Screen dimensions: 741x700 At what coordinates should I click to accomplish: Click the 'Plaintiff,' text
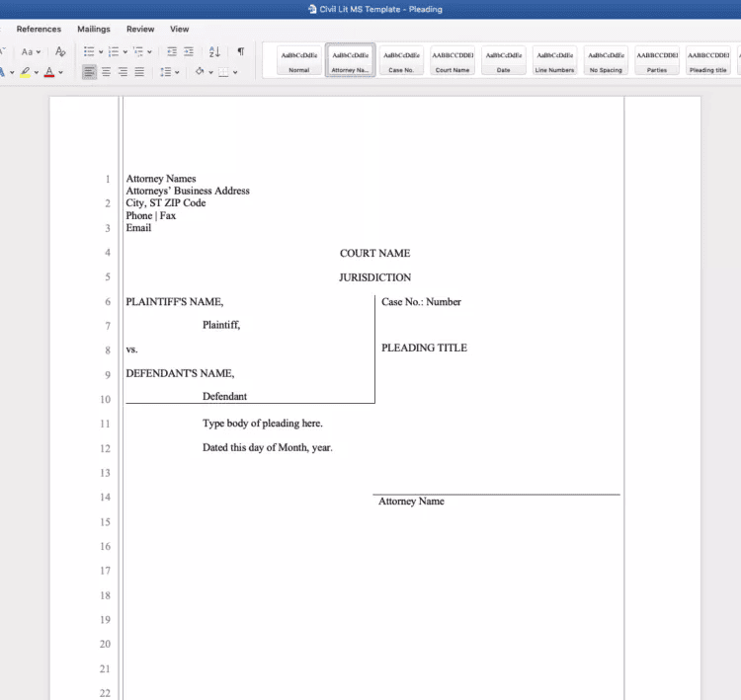click(x=221, y=325)
